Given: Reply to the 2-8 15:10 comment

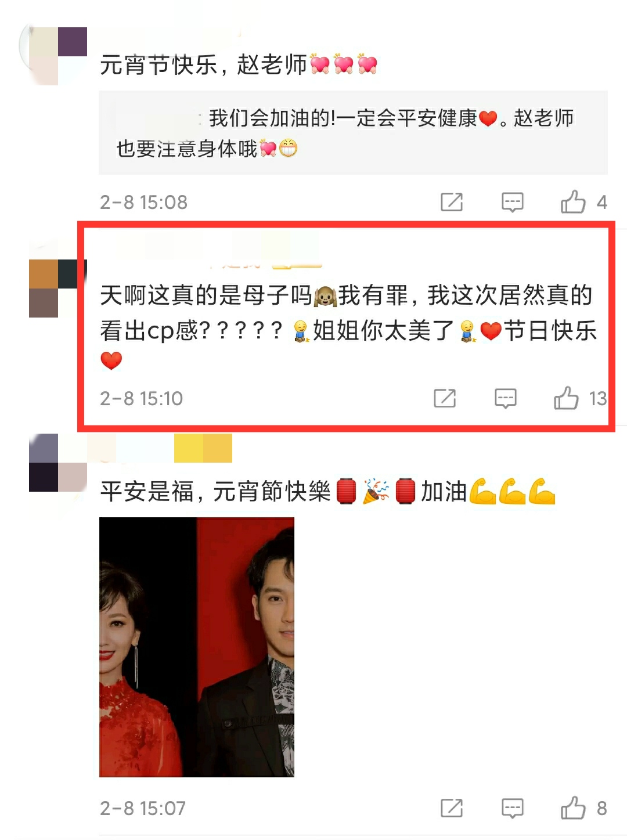Looking at the screenshot, I should [x=506, y=398].
